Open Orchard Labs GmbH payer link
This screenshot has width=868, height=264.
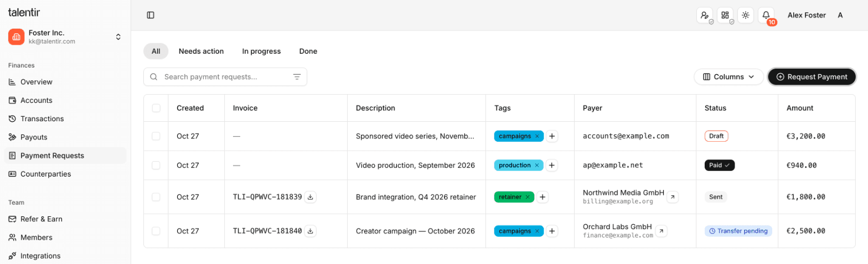click(x=662, y=231)
